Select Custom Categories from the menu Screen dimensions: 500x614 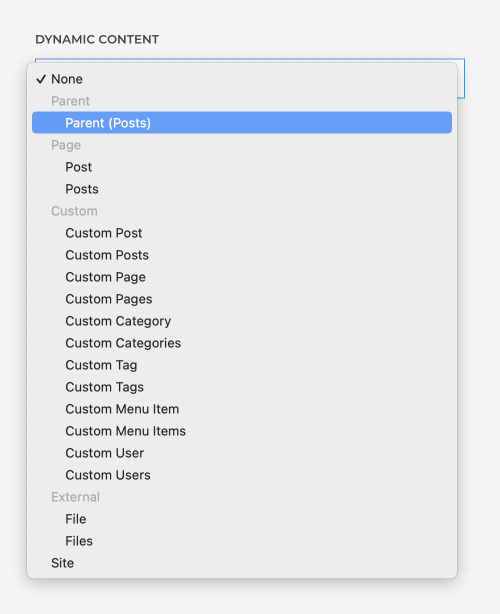pyautogui.click(x=242, y=343)
